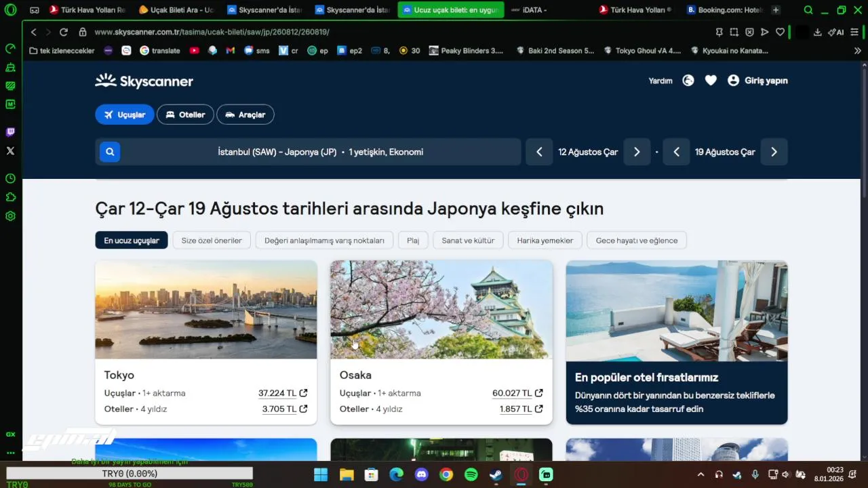Open a new browser tab
This screenshot has height=488, width=868.
pos(776,10)
